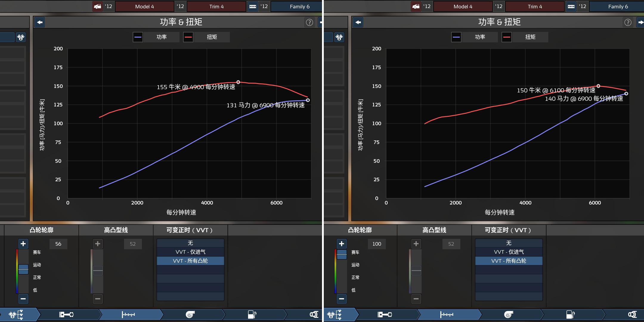Screen dimensions: 644x322
Task: Click the left panel's car model icon
Action: coord(97,6)
